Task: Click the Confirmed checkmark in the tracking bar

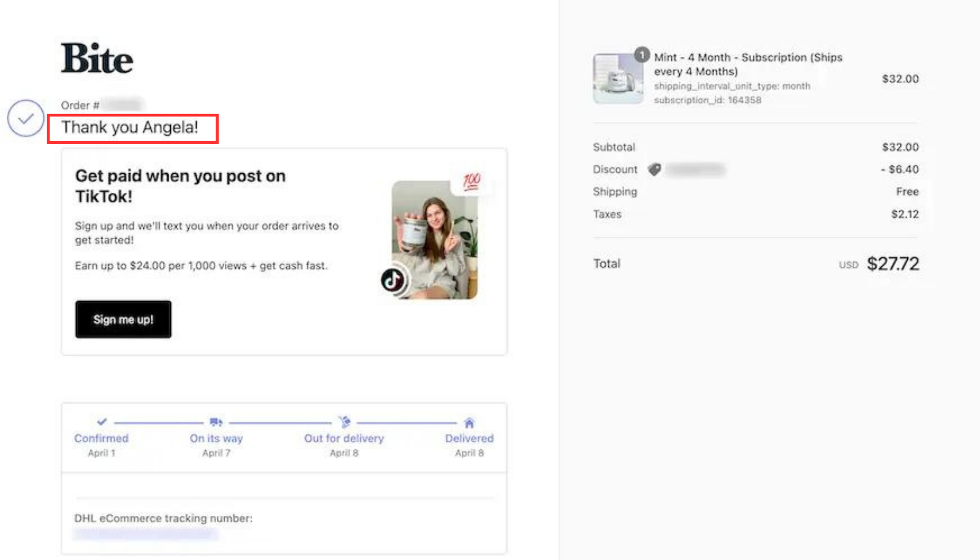Action: [100, 422]
